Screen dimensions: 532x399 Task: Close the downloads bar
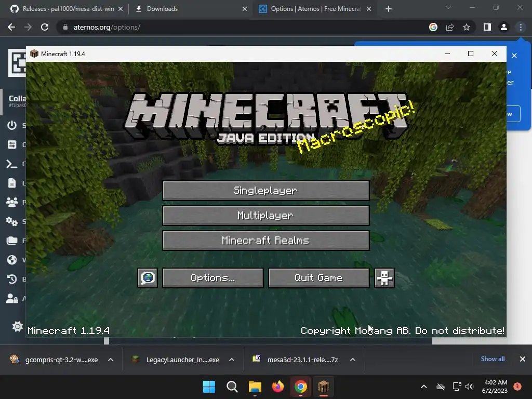coord(523,359)
